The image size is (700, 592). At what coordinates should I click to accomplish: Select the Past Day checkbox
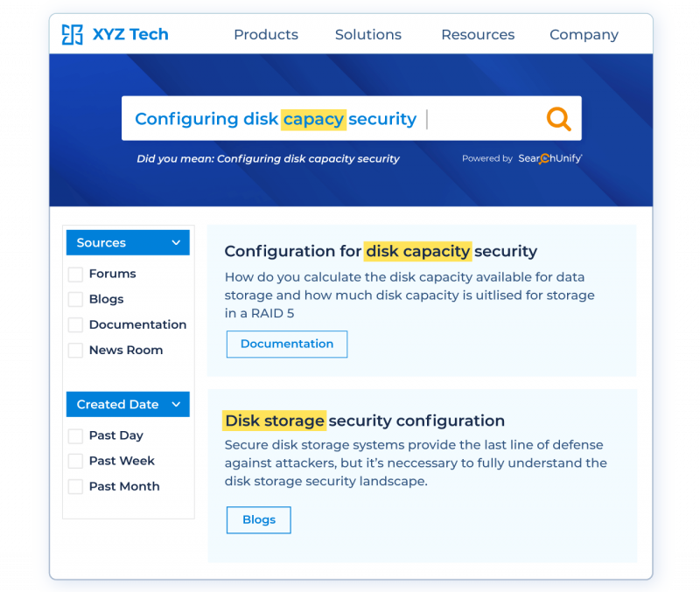(75, 435)
